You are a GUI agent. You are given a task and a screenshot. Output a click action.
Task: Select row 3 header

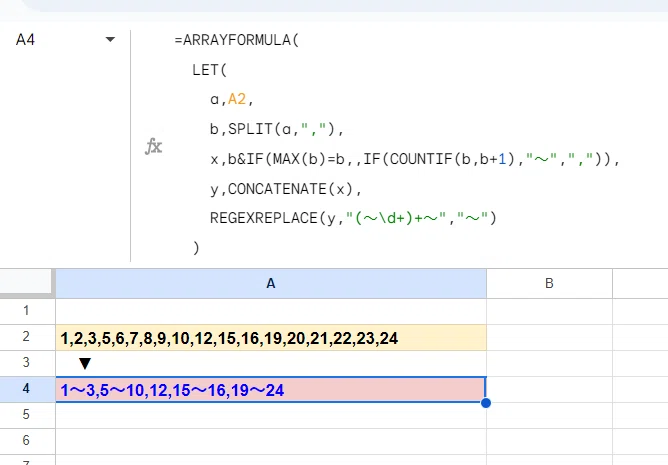coord(26,363)
